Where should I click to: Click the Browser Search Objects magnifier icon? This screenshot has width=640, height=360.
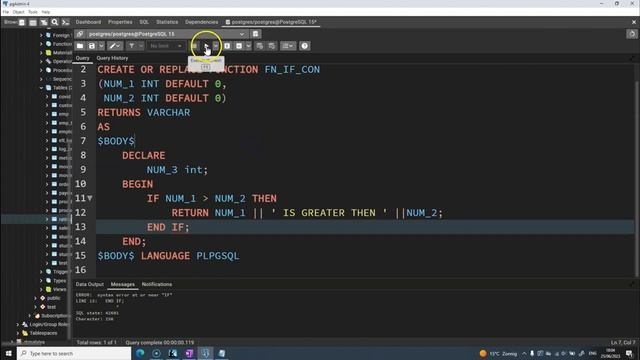[x=54, y=22]
